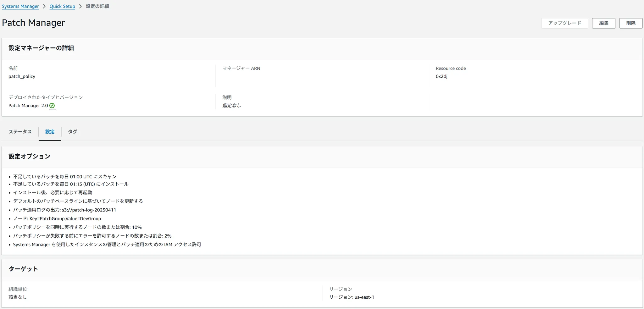Image resolution: width=644 pixels, height=309 pixels.
Task: Click the 設定オプション heading
Action: [x=29, y=157]
